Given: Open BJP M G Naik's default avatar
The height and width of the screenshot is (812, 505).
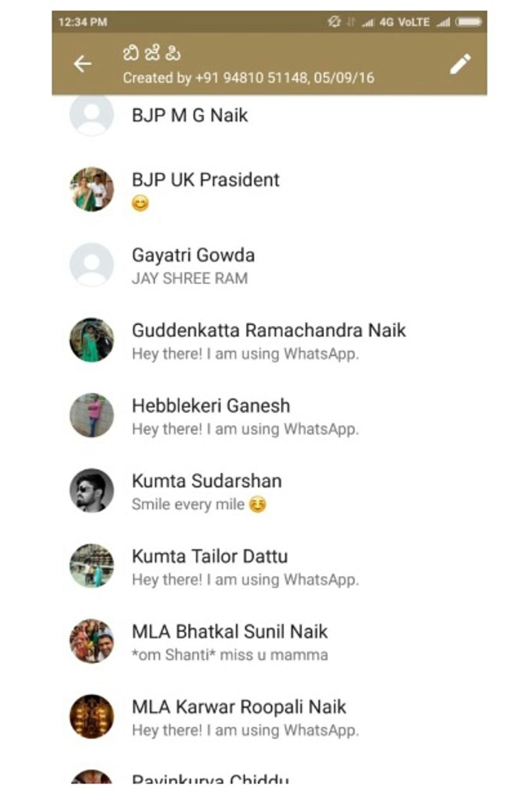Looking at the screenshot, I should click(x=92, y=114).
